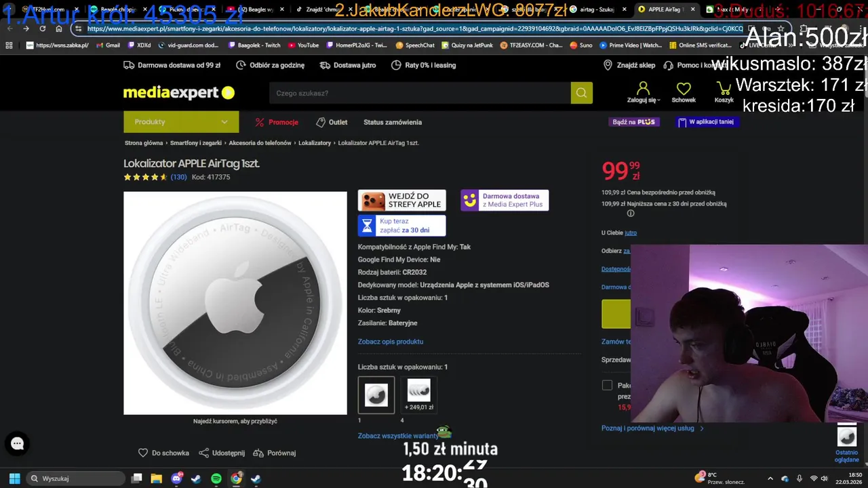Open the Zaloguj się account dropdown
868x488 pixels.
(x=644, y=92)
